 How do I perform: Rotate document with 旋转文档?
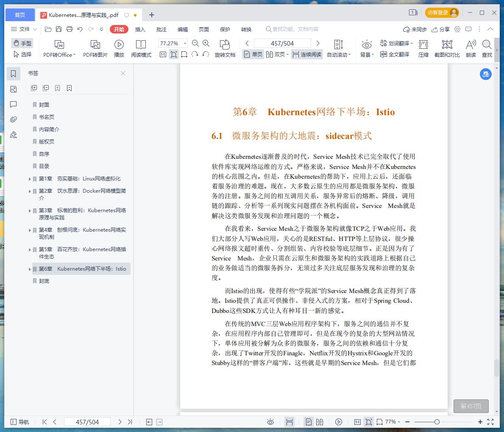(x=225, y=49)
